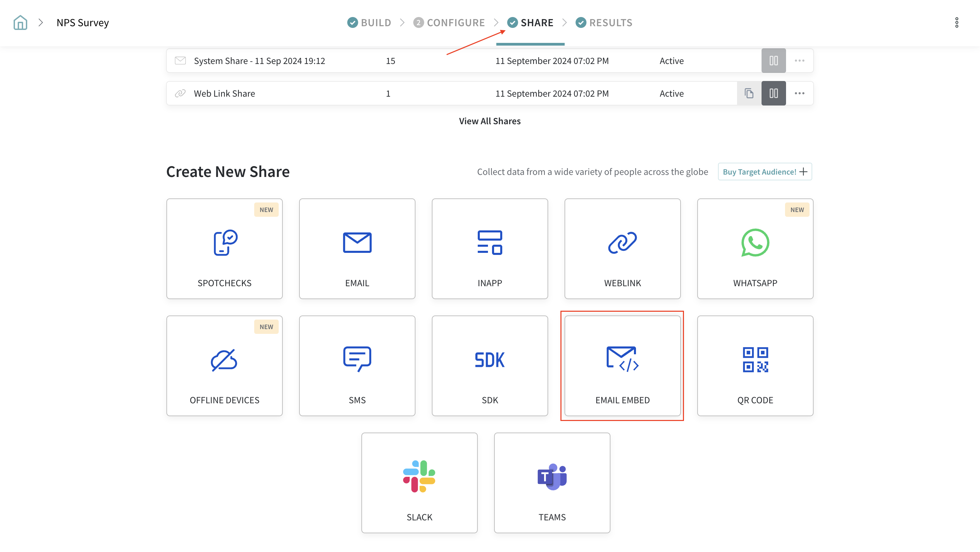Open the SMS share card
Screen dimensions: 980x552
click(357, 366)
